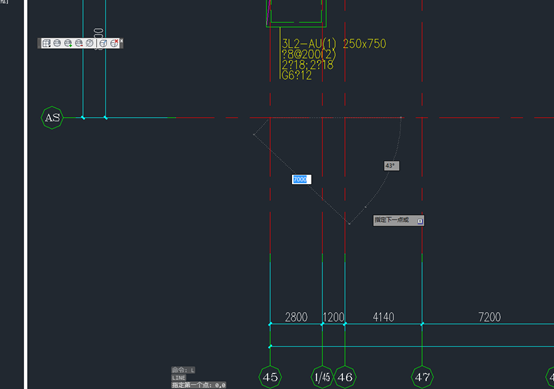Expand options arrow in next-point prompt tooltip
This screenshot has height=389, width=554.
[x=420, y=221]
